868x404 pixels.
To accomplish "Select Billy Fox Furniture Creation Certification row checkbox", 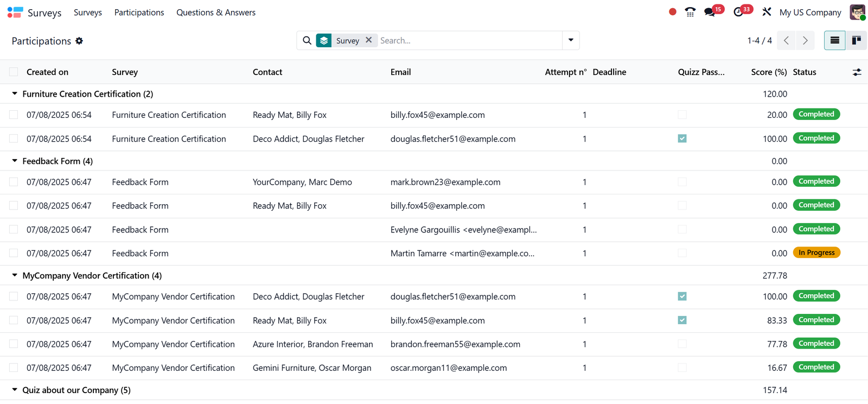I will 14,115.
